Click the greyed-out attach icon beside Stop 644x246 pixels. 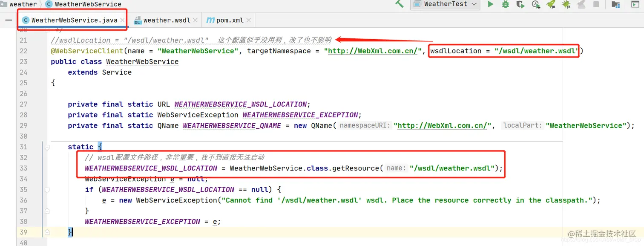point(581,4)
